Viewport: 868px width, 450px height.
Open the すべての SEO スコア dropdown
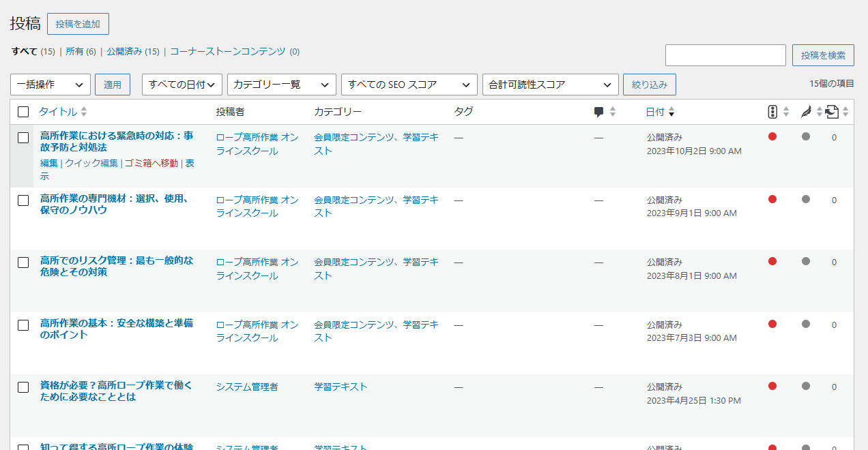(x=409, y=85)
